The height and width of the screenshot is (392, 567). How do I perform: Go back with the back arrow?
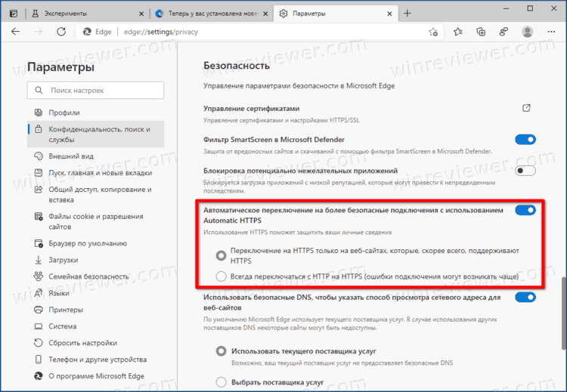pos(16,32)
